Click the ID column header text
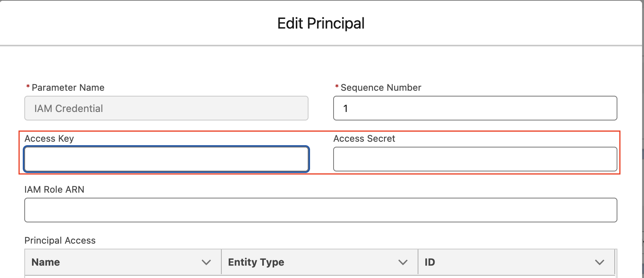 (430, 262)
